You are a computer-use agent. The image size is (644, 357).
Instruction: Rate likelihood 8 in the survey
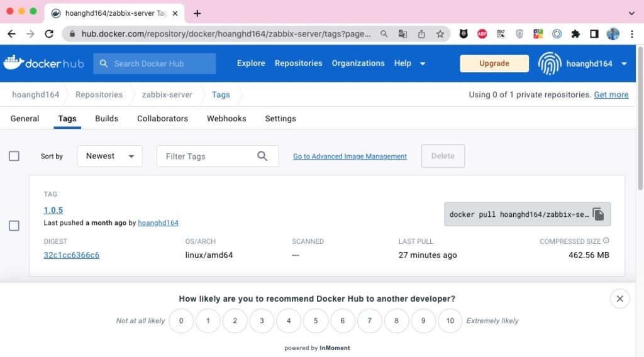(396, 321)
